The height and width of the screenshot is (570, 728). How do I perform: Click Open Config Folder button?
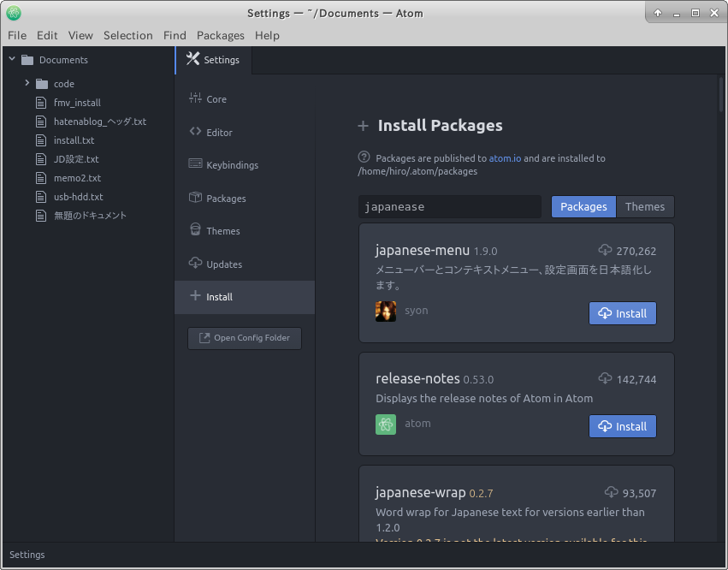(245, 338)
